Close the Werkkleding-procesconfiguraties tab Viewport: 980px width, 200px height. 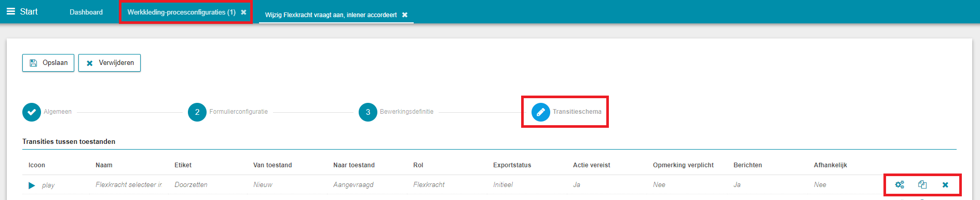point(243,12)
